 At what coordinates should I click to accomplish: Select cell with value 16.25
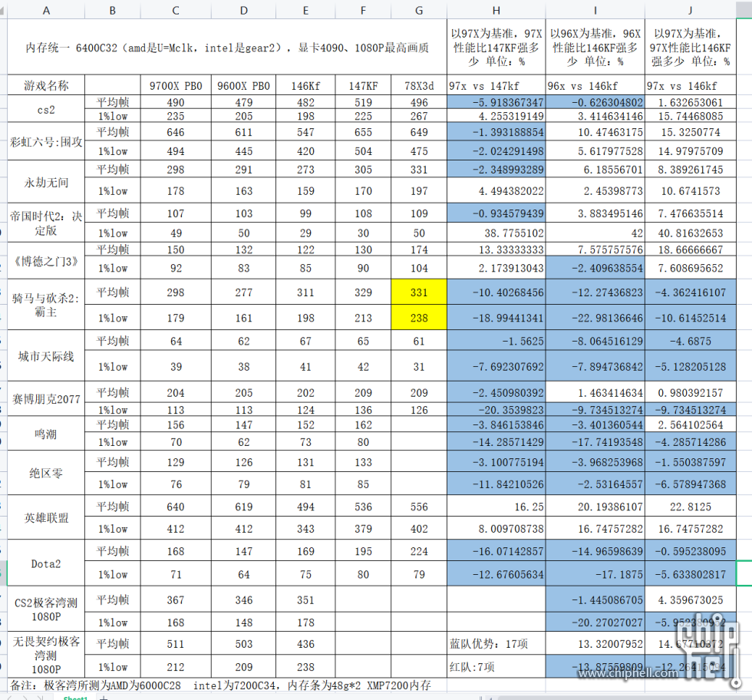coord(496,507)
